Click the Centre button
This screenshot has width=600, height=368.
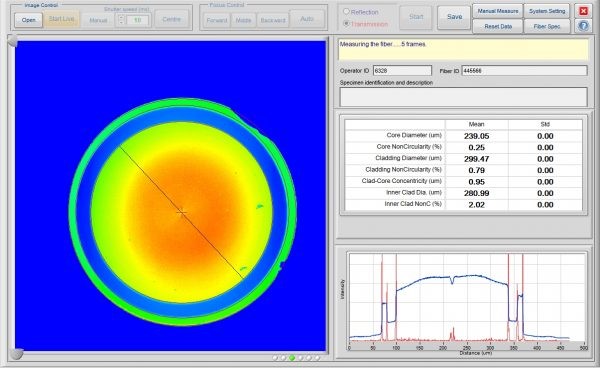pos(171,19)
